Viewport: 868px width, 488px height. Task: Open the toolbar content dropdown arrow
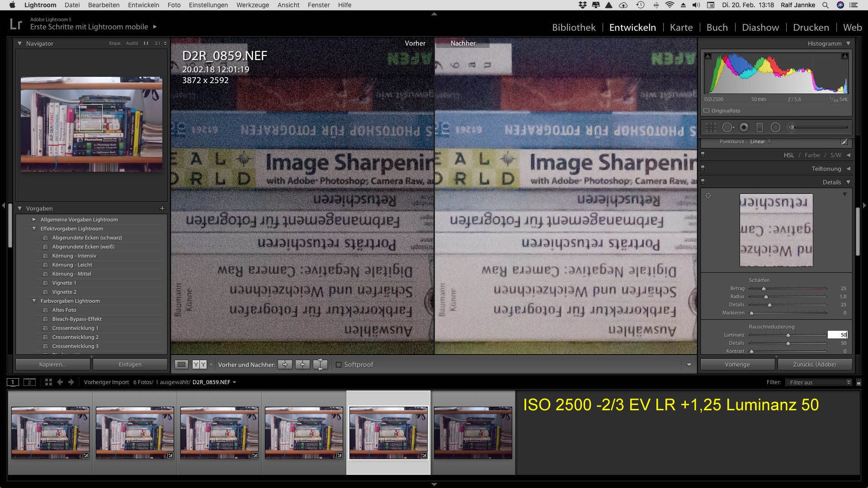(x=689, y=365)
